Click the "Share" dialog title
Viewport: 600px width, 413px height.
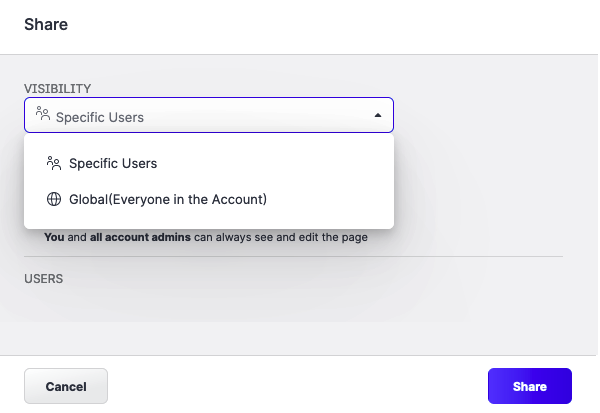pos(46,24)
